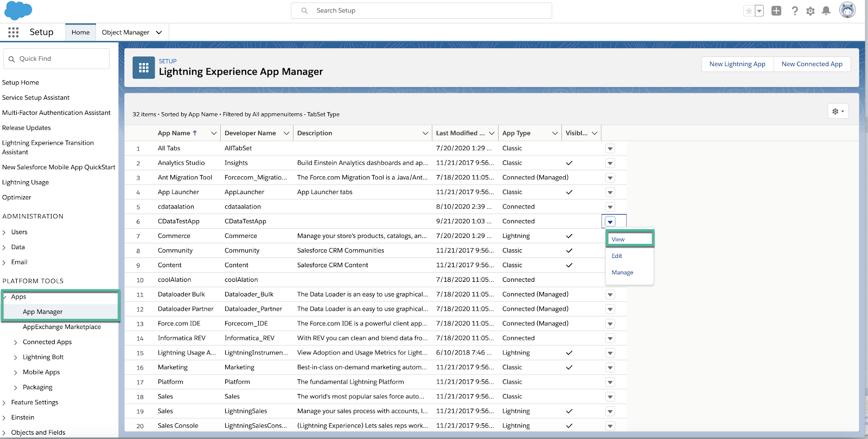Image resolution: width=868 pixels, height=439 pixels.
Task: Open row actions for Marketing
Action: (610, 368)
